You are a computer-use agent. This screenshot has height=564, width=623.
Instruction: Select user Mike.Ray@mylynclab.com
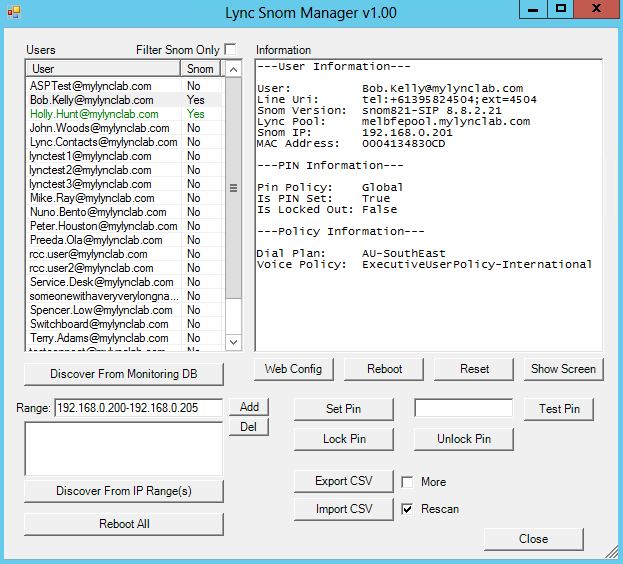pyautogui.click(x=125, y=198)
